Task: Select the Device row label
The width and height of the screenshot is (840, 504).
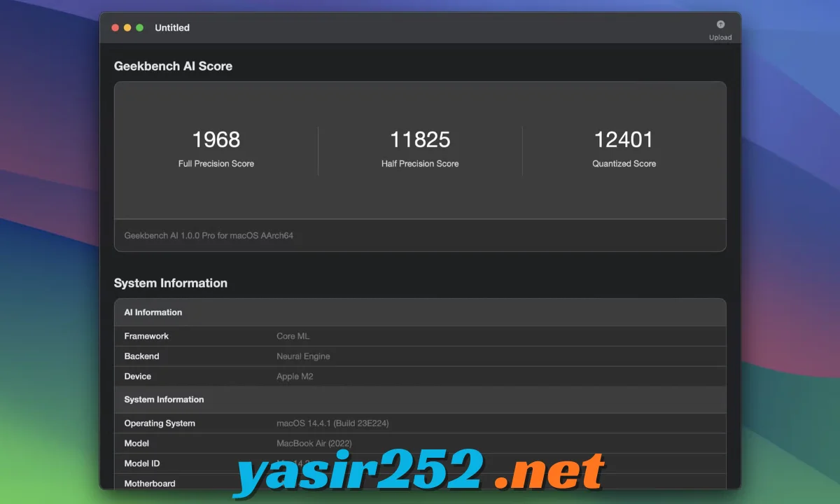Action: [138, 377]
